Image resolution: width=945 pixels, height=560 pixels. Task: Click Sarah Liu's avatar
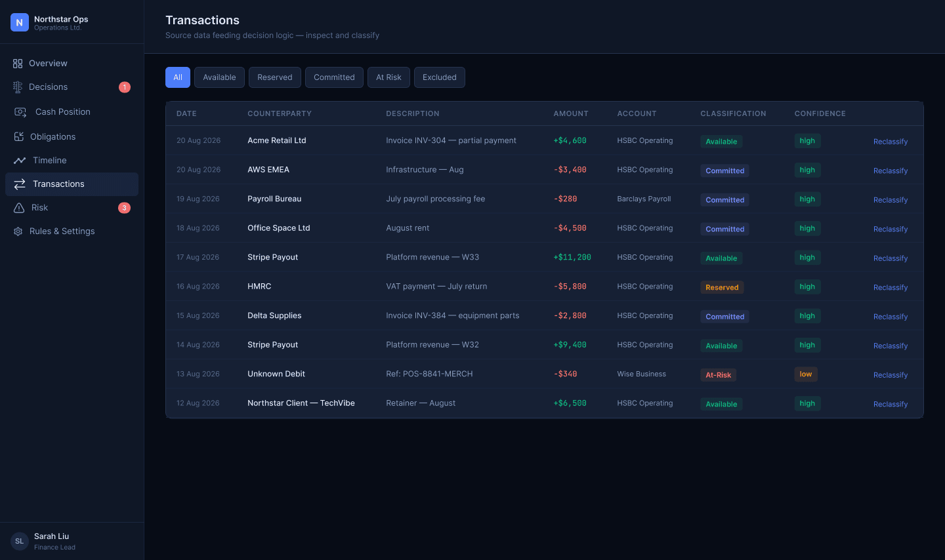pyautogui.click(x=20, y=541)
